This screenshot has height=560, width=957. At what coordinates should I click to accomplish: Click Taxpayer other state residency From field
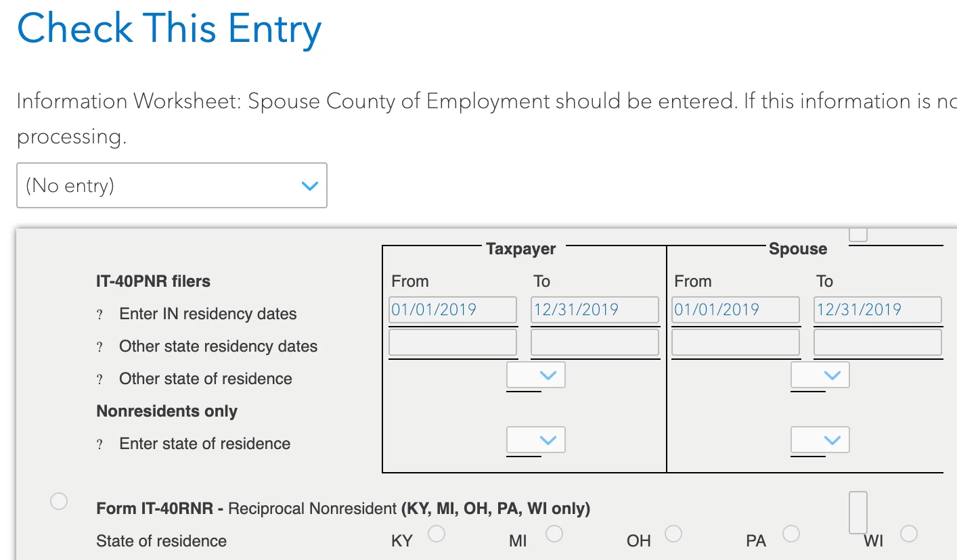point(453,342)
